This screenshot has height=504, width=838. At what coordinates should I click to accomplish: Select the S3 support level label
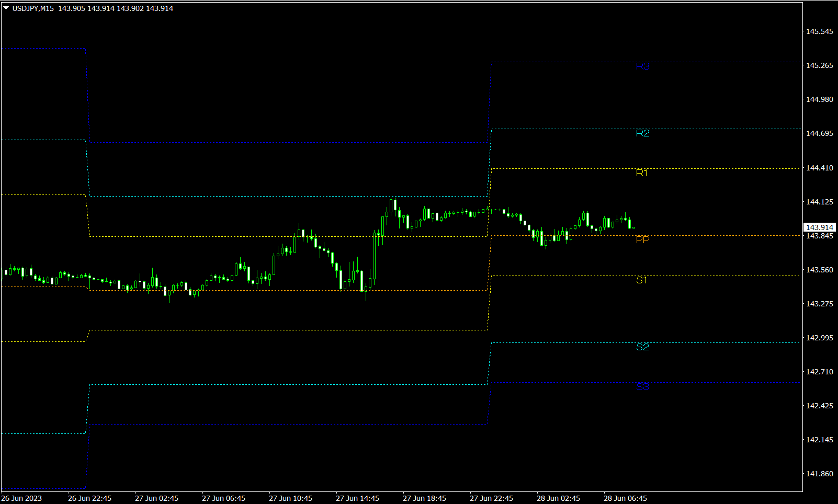click(x=643, y=387)
